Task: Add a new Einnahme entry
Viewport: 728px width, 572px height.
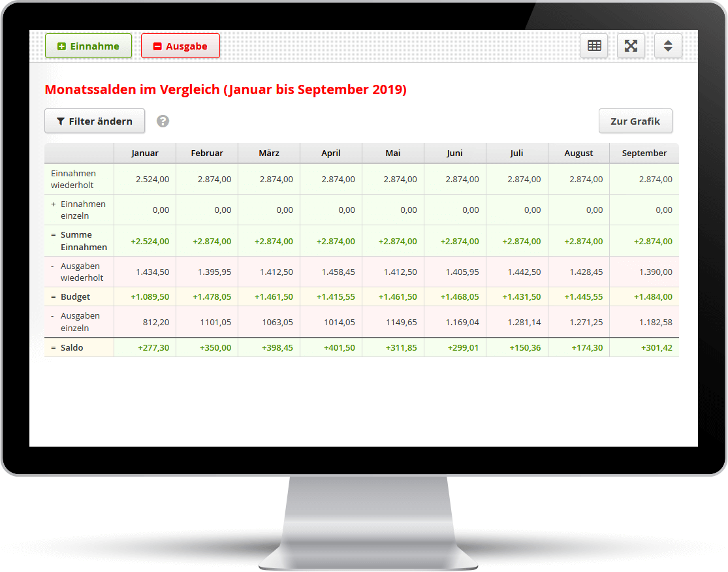Action: pos(88,46)
